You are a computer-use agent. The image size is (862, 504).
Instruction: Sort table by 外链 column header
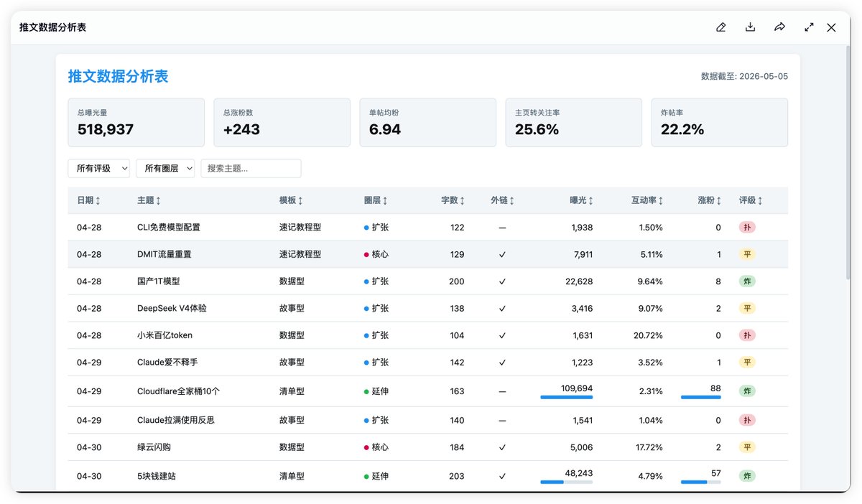(x=502, y=200)
